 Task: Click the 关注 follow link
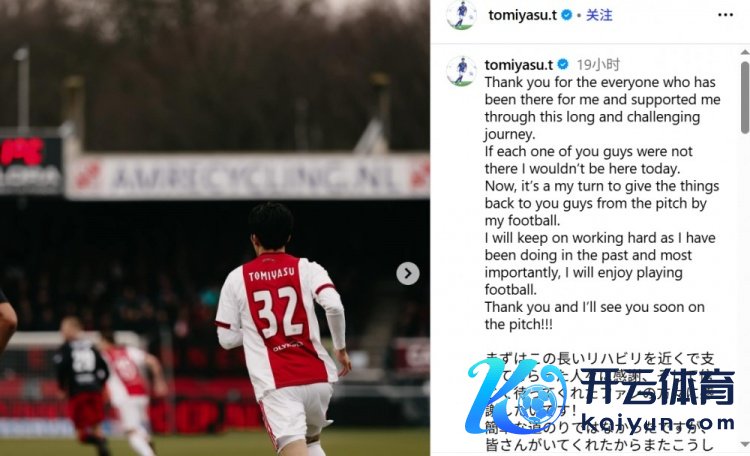(599, 15)
